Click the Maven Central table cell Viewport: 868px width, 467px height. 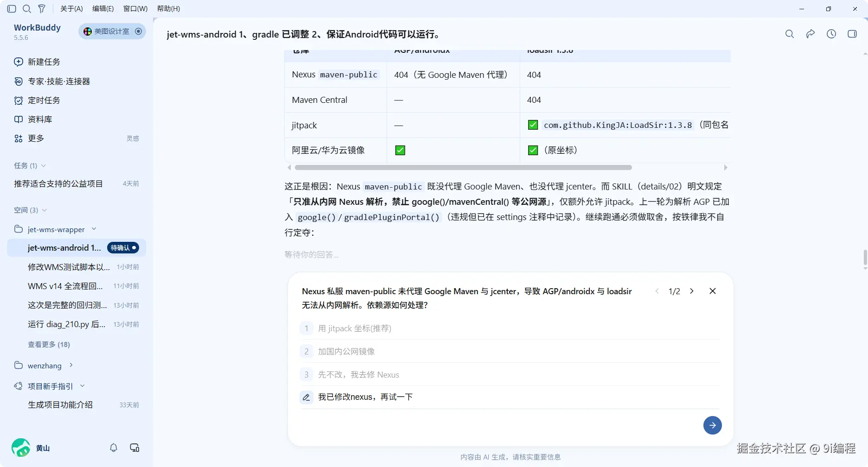coord(336,100)
